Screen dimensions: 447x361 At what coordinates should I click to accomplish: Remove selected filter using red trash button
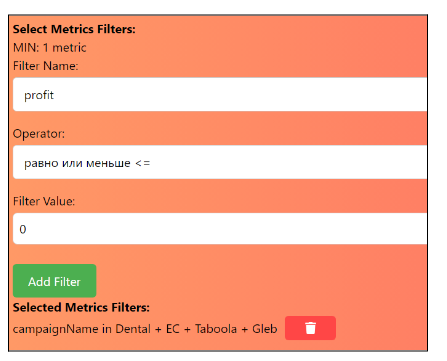(310, 328)
